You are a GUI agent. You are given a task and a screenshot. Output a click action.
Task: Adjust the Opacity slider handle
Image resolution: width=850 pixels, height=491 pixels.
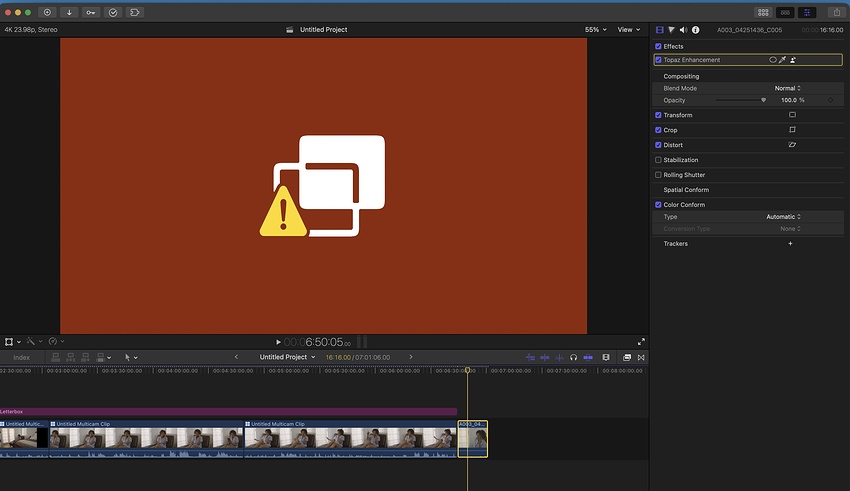pyautogui.click(x=763, y=100)
